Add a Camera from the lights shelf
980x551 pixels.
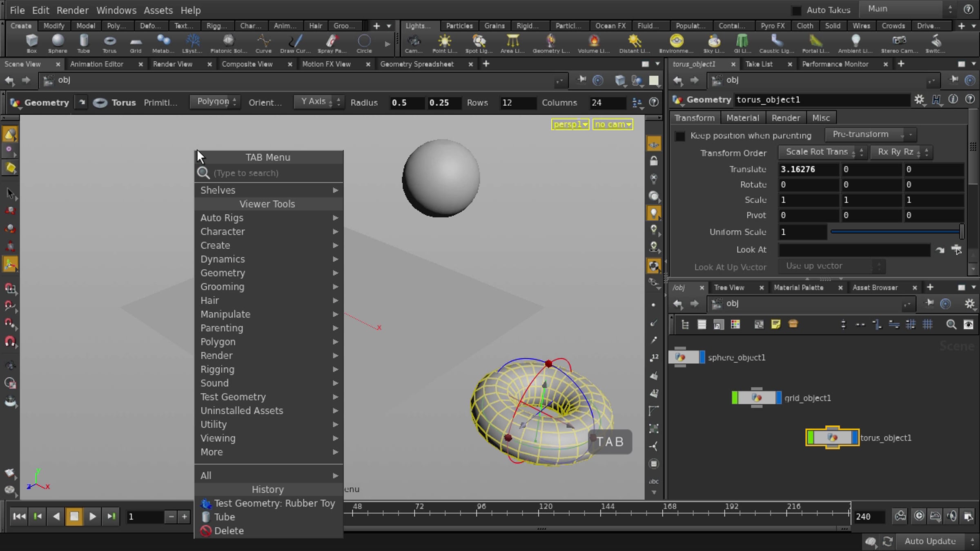click(x=414, y=44)
